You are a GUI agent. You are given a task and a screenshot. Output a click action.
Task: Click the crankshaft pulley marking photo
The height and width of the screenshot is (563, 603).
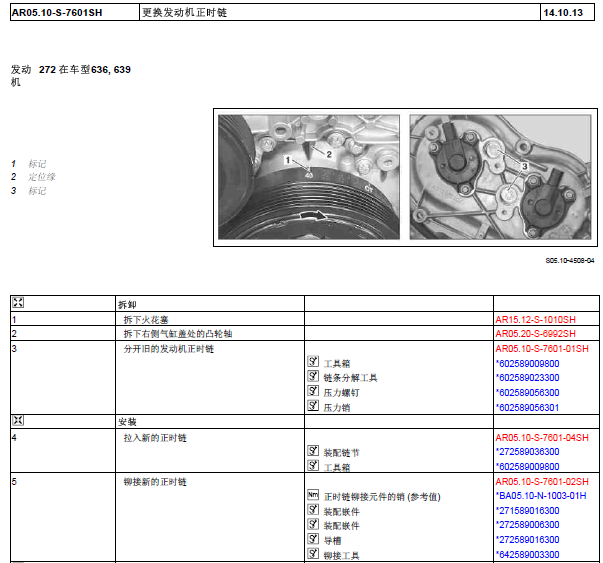point(309,177)
